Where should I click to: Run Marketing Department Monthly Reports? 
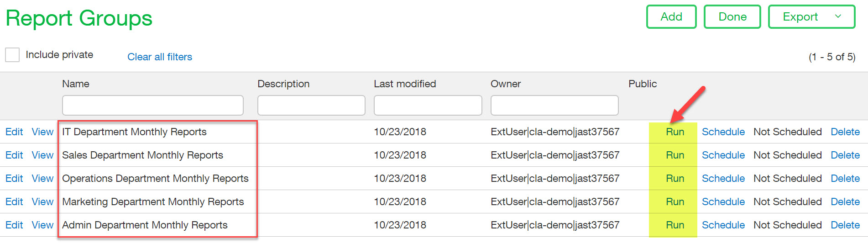click(x=675, y=202)
